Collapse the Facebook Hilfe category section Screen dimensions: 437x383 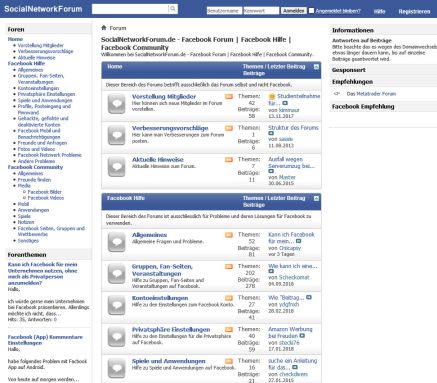316,198
